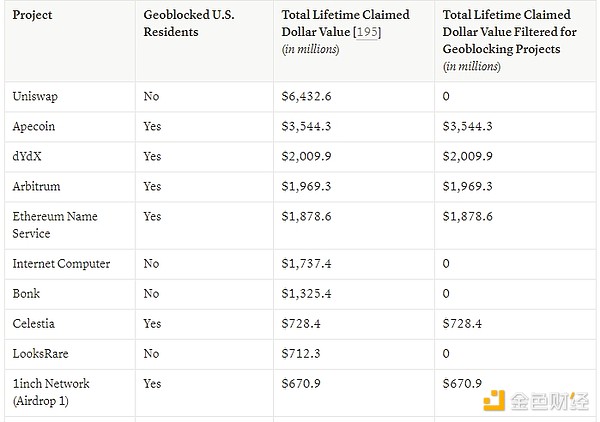
Task: Select the 1inch Network Airdrop 1 cell
Action: (51, 391)
